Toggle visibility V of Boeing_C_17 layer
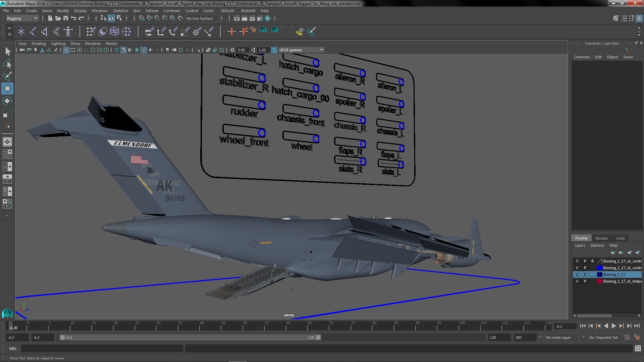 [577, 275]
